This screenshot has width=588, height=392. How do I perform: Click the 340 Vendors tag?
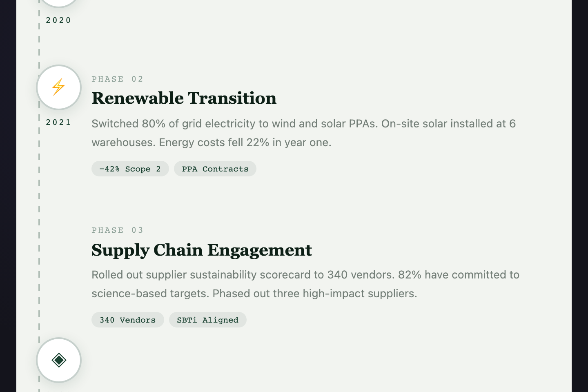(128, 320)
